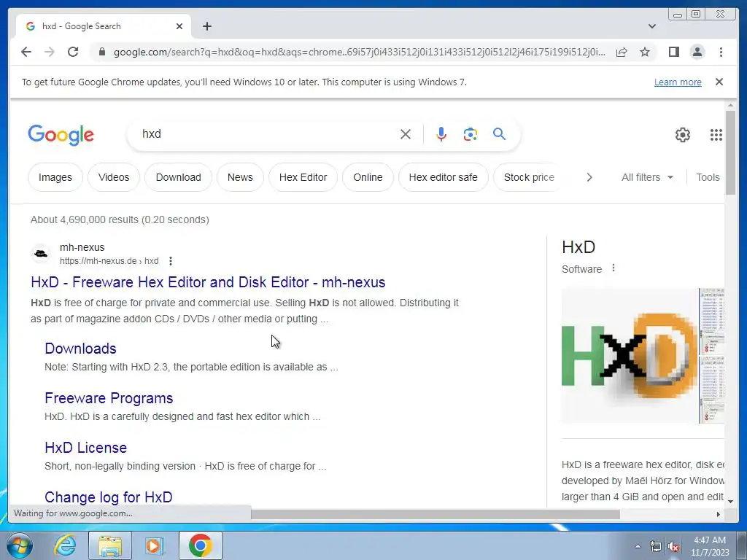Screen dimensions: 747x560
Task: Open the Downloads sitelink
Action: click(x=80, y=348)
